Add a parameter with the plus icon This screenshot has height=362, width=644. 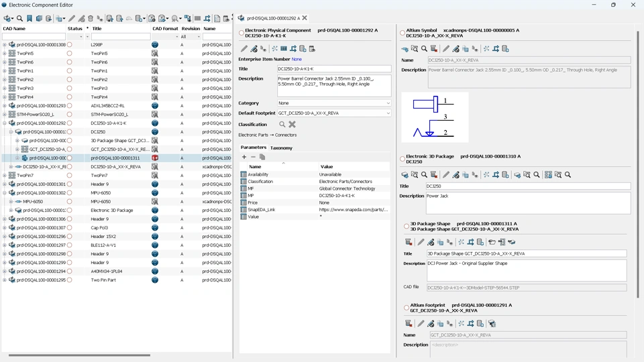pyautogui.click(x=244, y=157)
